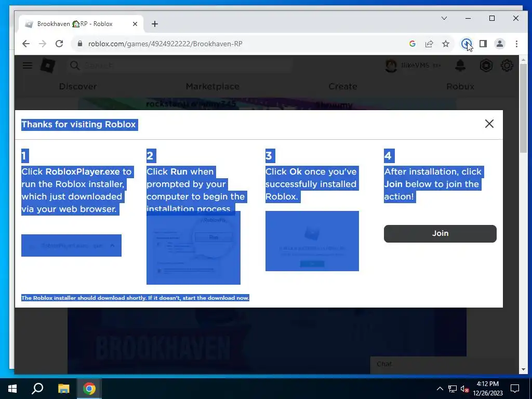Open the Chat panel
The height and width of the screenshot is (399, 532).
pos(444,364)
